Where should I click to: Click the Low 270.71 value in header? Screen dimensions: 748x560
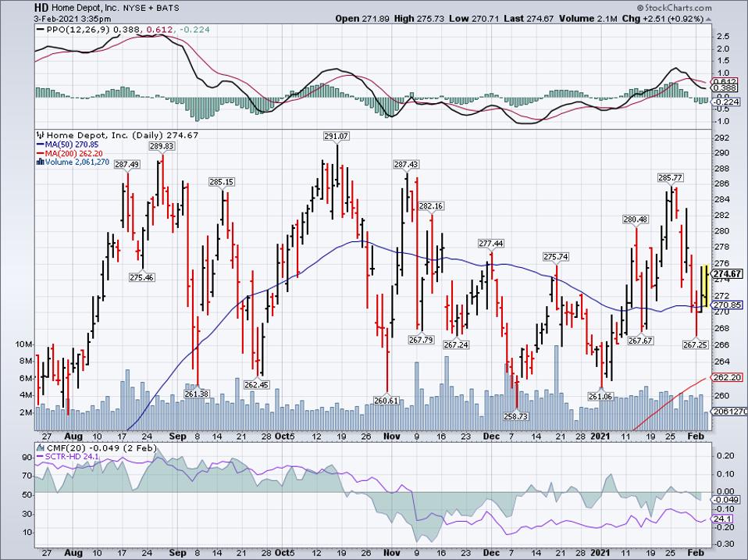click(x=474, y=19)
